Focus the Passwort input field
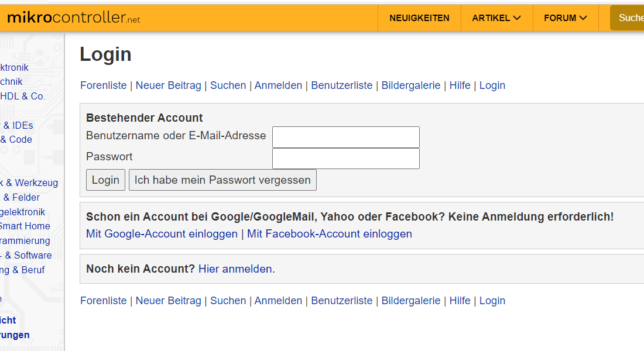 [x=346, y=159]
